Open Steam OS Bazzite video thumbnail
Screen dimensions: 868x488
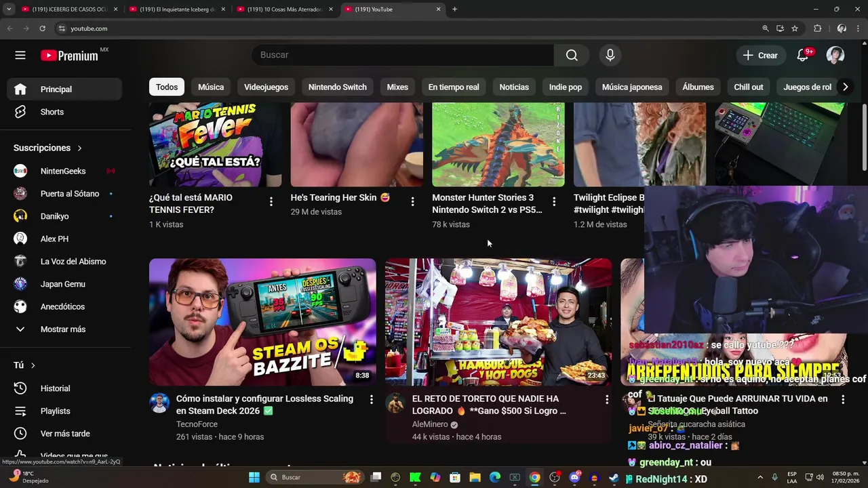(262, 322)
